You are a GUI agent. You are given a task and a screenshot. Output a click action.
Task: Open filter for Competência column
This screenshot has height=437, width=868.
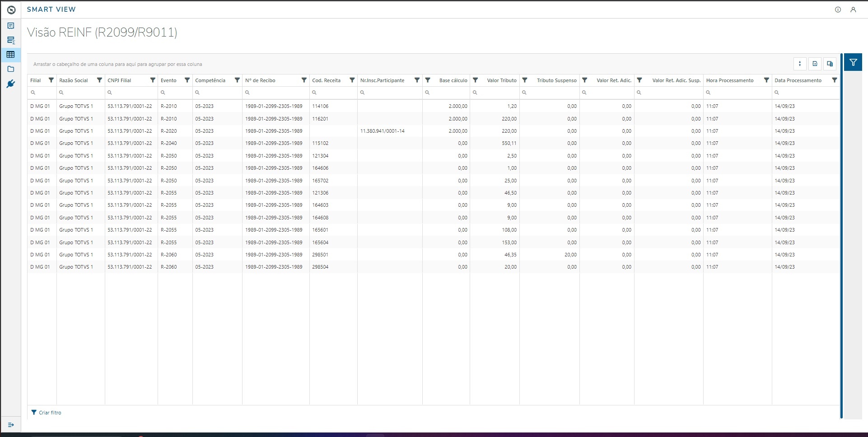237,80
